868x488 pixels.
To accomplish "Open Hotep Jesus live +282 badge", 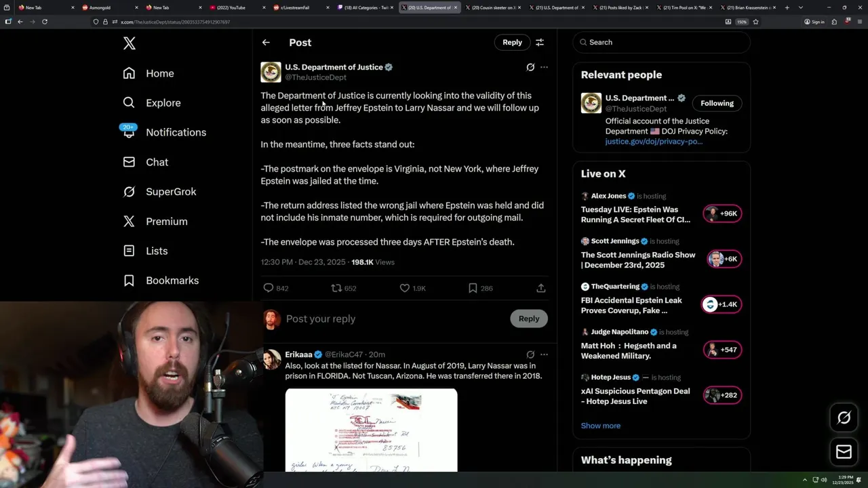I will pyautogui.click(x=724, y=395).
